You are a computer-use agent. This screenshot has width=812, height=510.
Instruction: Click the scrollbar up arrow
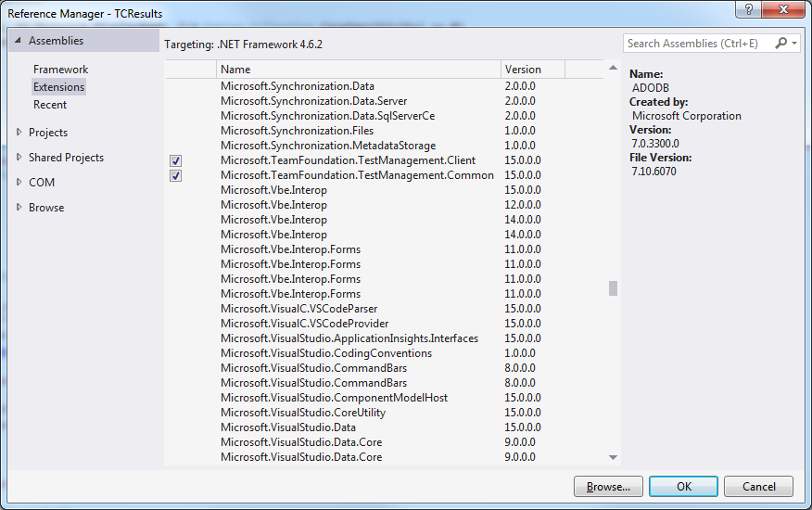point(613,68)
